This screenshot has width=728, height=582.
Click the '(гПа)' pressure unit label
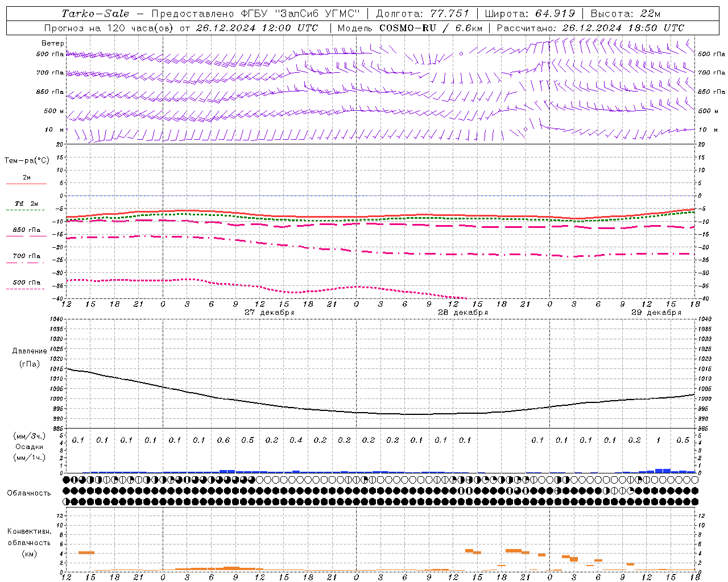[30, 364]
